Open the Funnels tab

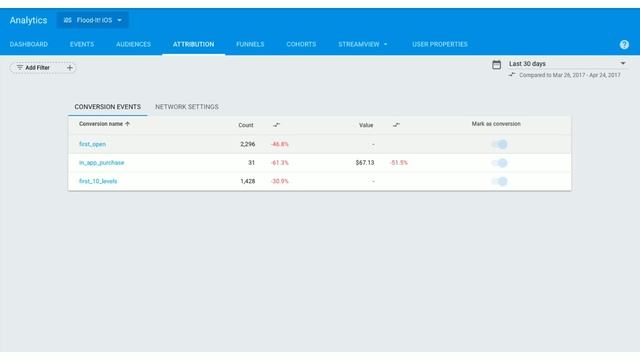[x=250, y=44]
